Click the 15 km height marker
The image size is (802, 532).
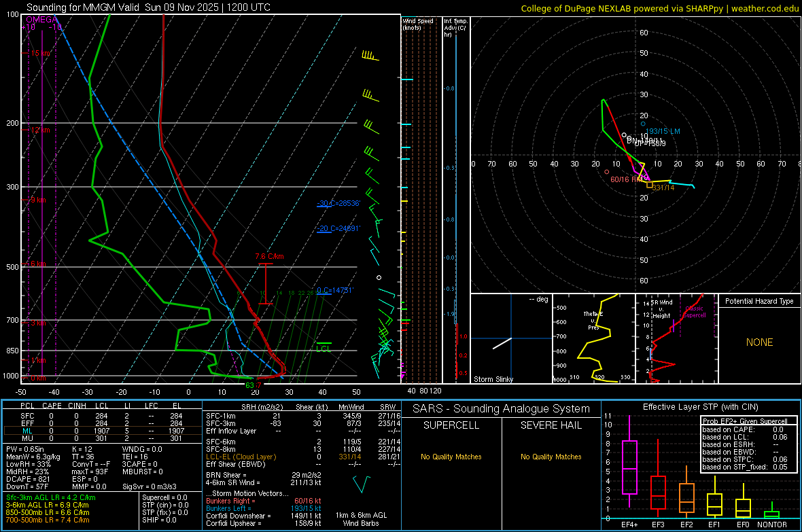tap(41, 53)
